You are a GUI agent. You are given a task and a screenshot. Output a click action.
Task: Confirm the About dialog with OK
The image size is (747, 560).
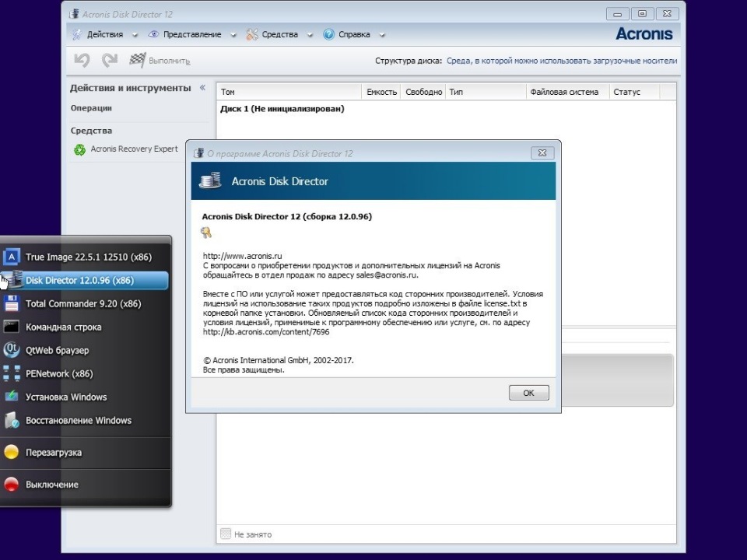coord(529,393)
